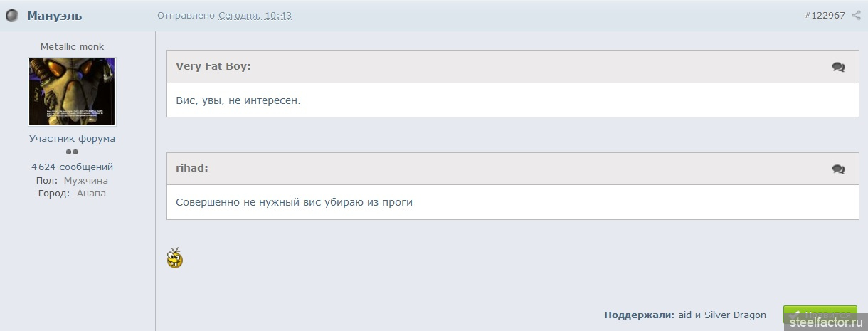Click the Участник форума group label
Viewport: 868px width, 331px height.
click(x=72, y=139)
